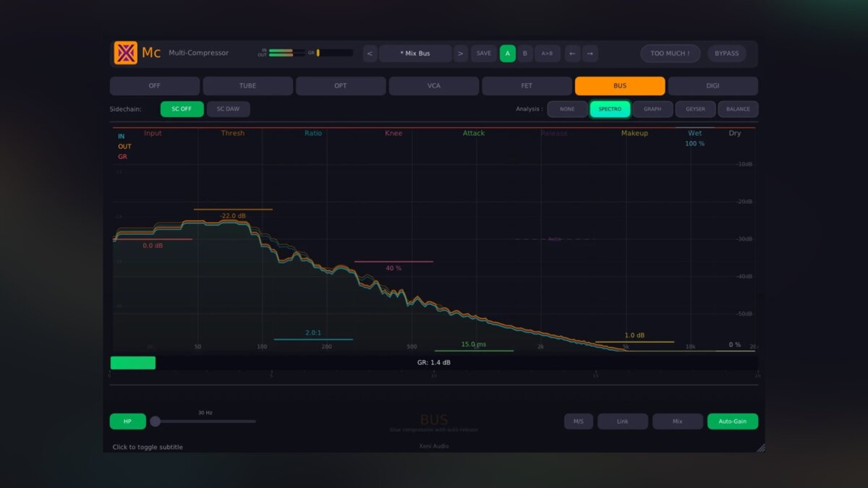Screen dimensions: 868x488
Task: Click the IN legend label
Action: [x=121, y=136]
